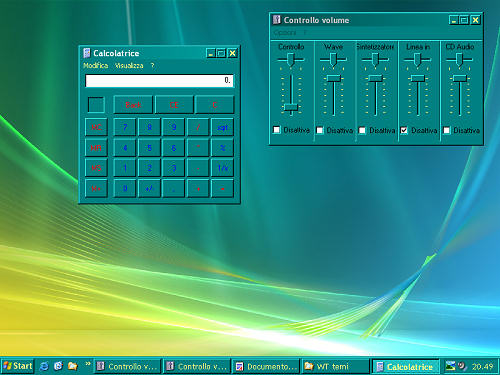Toggle Disattiva for Sintetizzatore
500x375 pixels.
(x=362, y=130)
